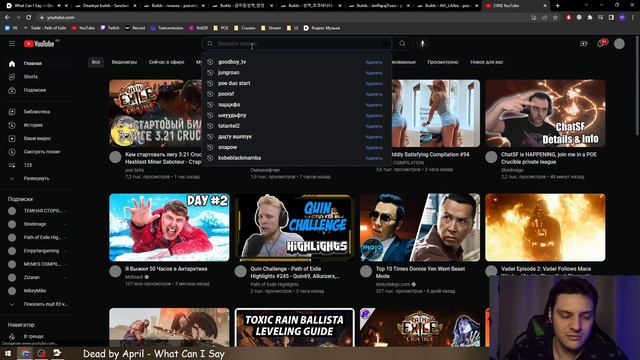The image size is (640, 360).
Task: Open a new browser tab
Action: [x=558, y=6]
